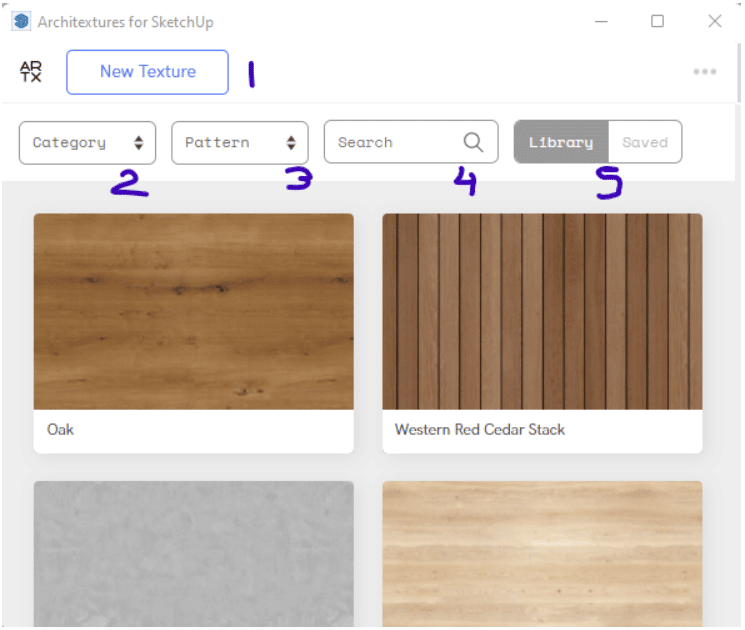Click the Oak label text

[x=60, y=430]
